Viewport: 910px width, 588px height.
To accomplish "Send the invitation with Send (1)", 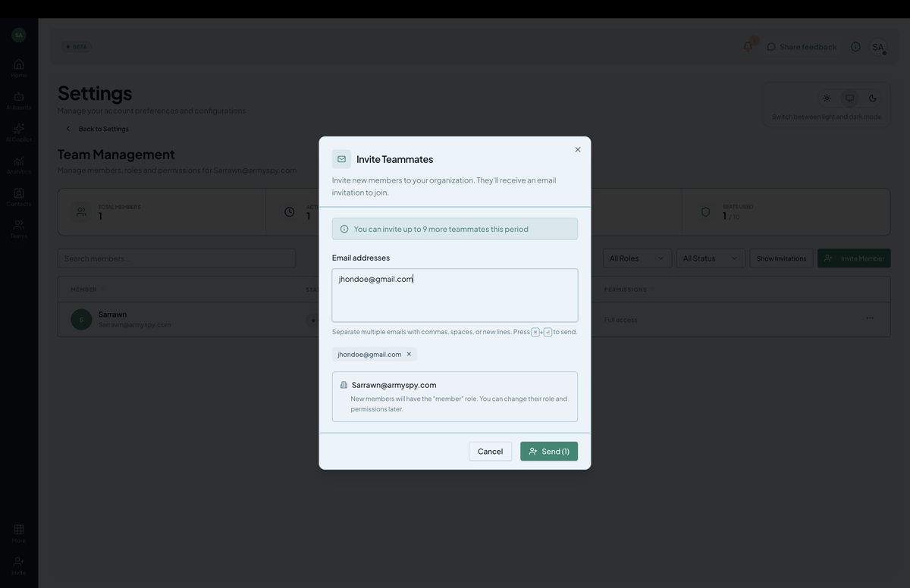I will [x=549, y=451].
